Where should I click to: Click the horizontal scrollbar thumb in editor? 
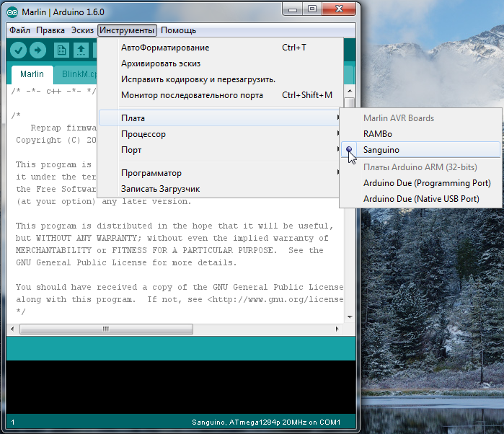(105, 329)
